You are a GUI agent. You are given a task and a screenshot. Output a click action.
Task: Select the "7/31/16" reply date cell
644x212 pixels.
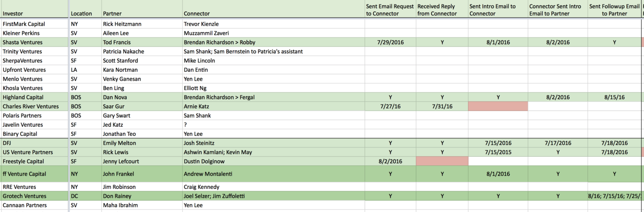click(x=442, y=106)
